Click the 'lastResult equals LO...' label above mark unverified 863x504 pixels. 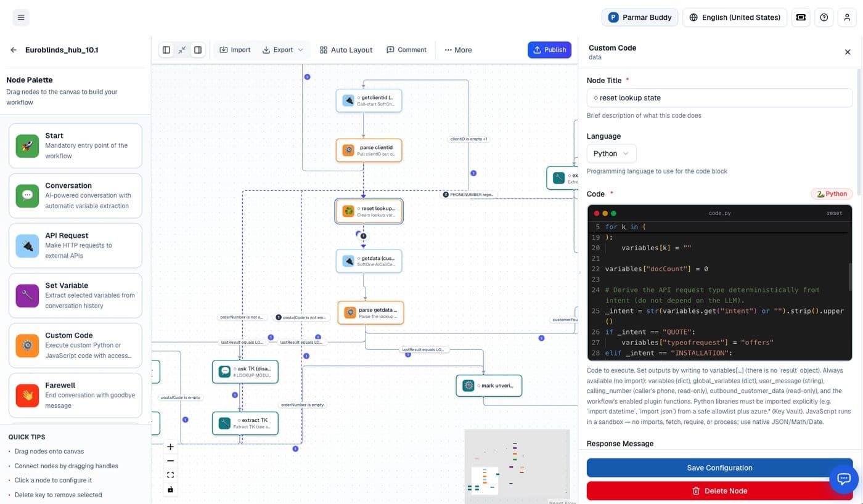(x=423, y=350)
